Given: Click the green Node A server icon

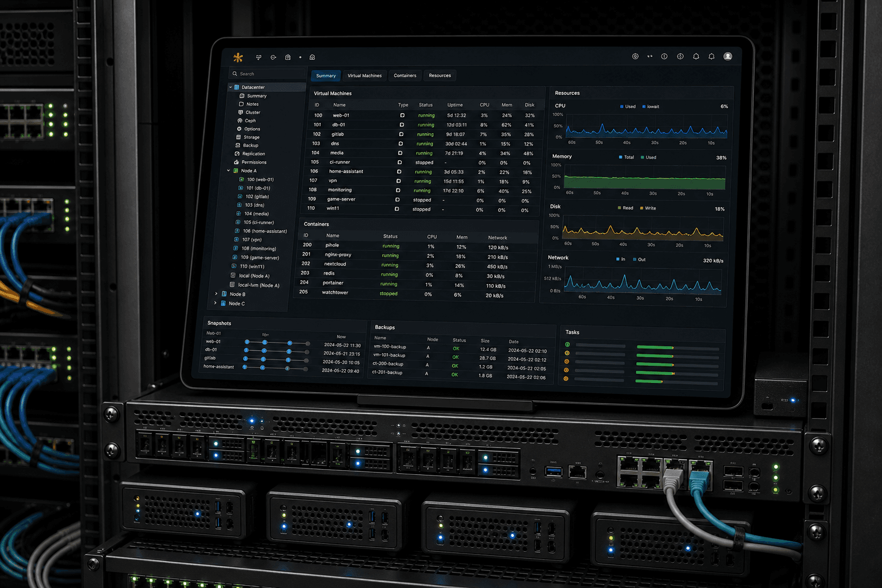Looking at the screenshot, I should pyautogui.click(x=236, y=171).
